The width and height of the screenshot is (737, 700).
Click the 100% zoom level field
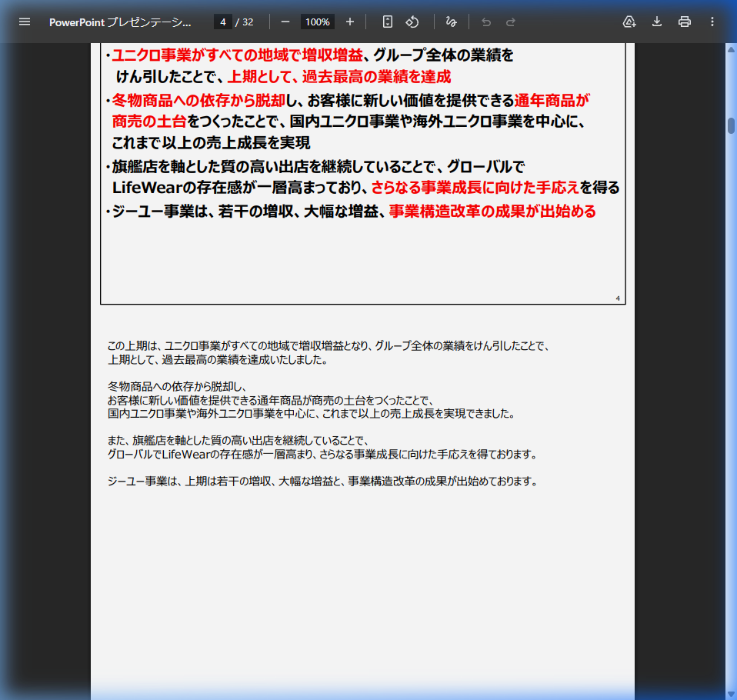point(317,22)
